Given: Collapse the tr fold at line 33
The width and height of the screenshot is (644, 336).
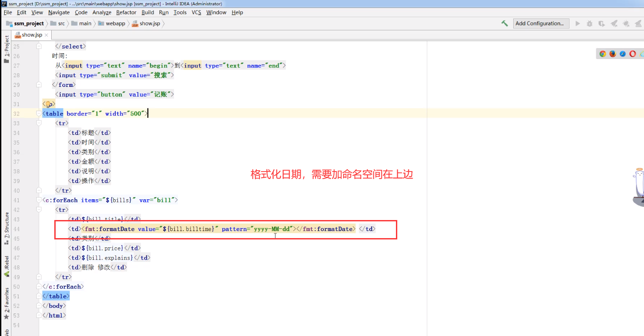Looking at the screenshot, I should pyautogui.click(x=39, y=123).
